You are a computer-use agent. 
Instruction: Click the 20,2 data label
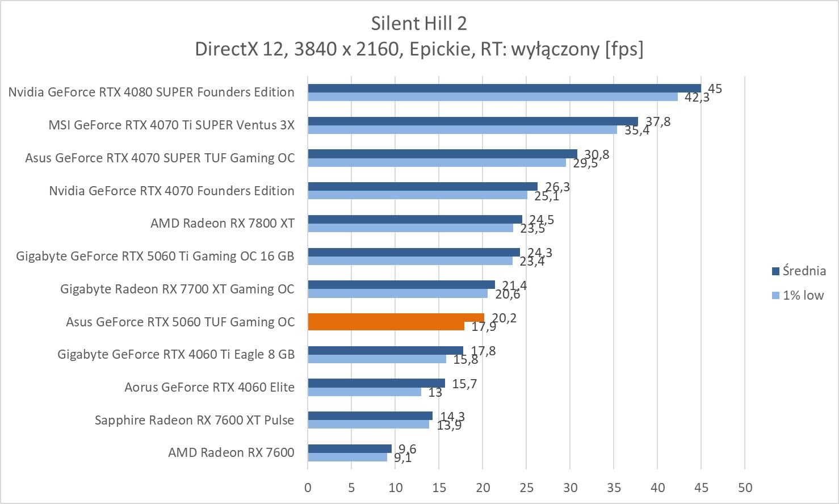point(504,318)
